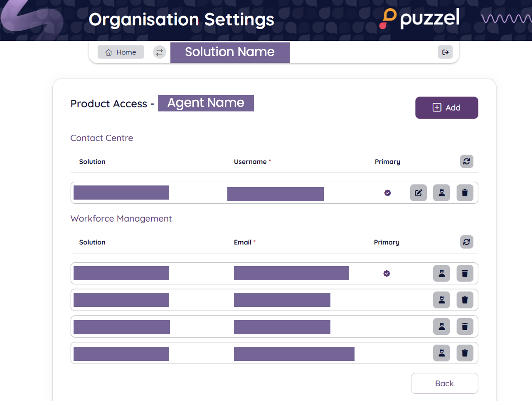
Task: Refresh the Contact Centre list
Action: pyautogui.click(x=466, y=161)
